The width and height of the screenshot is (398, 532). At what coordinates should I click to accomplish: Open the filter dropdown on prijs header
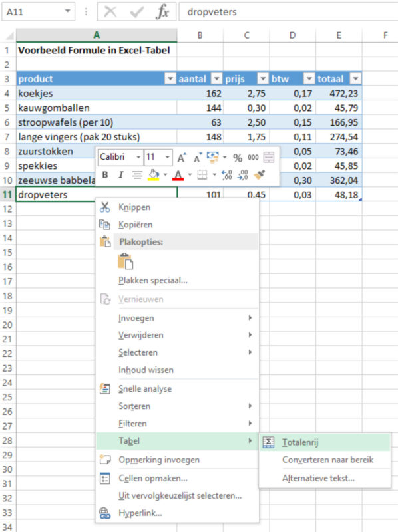pyautogui.click(x=262, y=78)
